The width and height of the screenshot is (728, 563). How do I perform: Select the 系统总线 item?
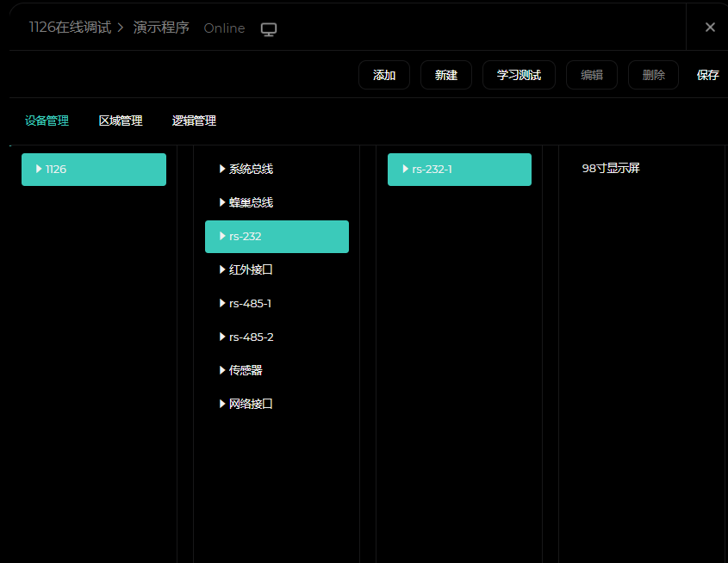point(277,169)
